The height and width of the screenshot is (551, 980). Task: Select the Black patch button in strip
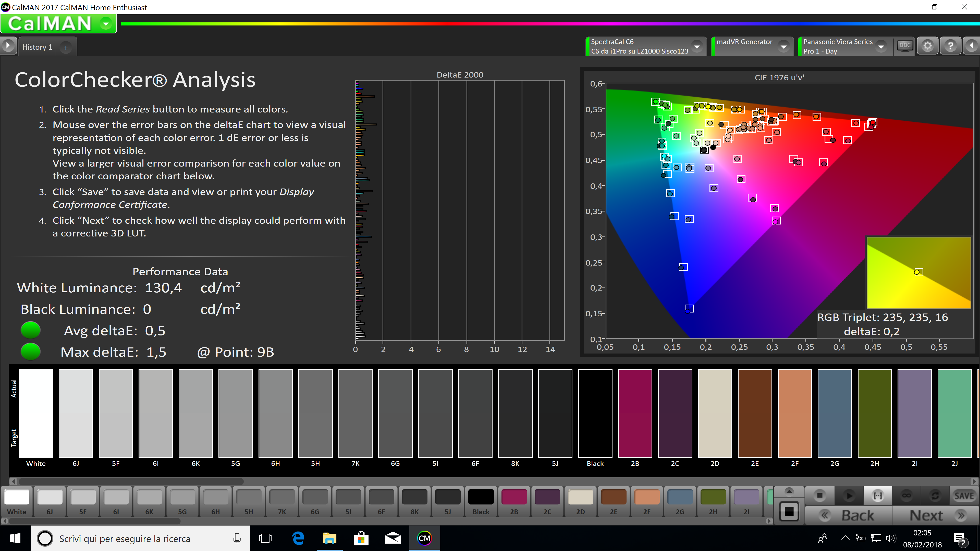coord(481,501)
